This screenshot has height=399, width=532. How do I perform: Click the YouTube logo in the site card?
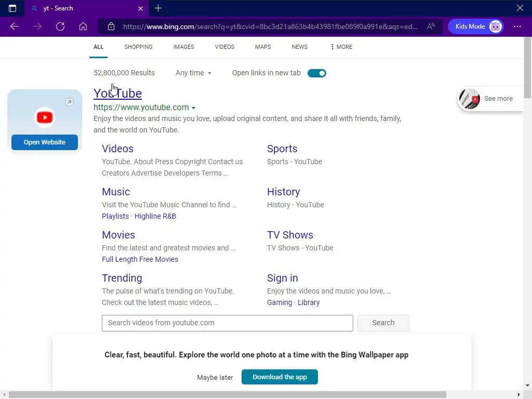[45, 117]
